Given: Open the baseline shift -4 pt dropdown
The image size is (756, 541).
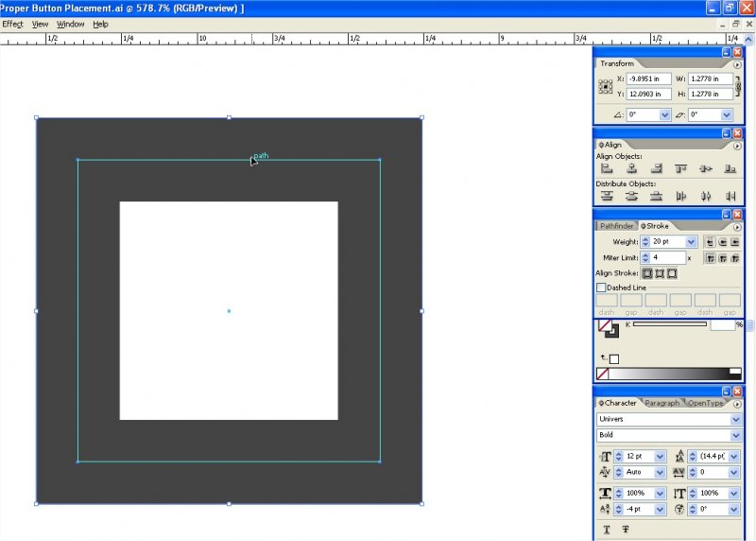Looking at the screenshot, I should [x=660, y=510].
